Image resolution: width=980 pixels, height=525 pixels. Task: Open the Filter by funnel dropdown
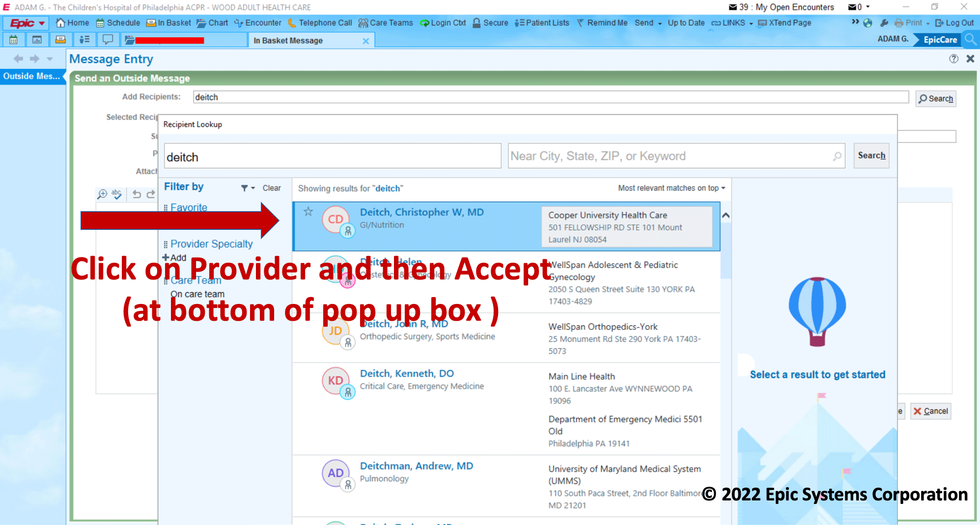point(248,188)
